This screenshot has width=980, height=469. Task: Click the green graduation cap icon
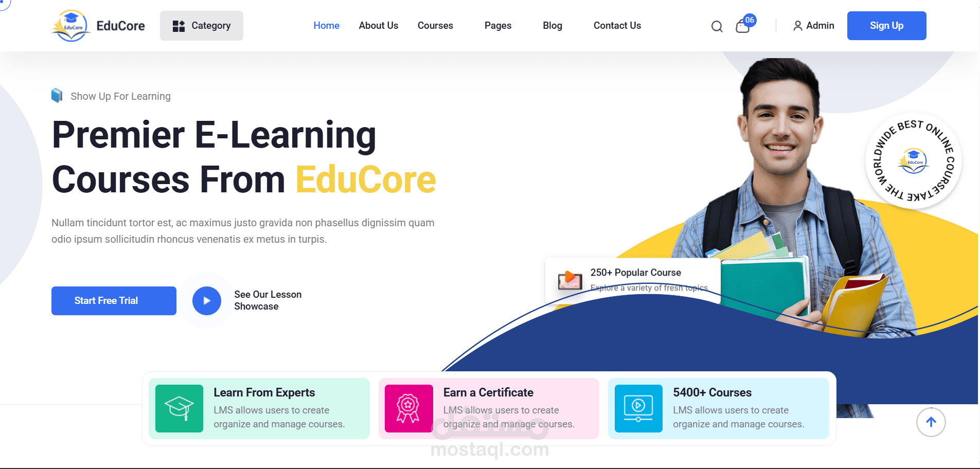click(179, 408)
